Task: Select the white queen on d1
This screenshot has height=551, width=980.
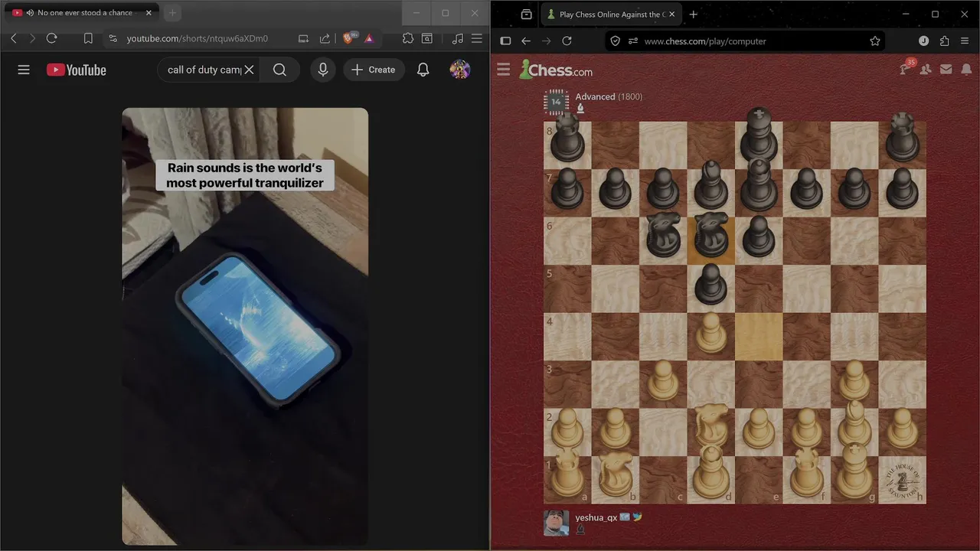Action: pyautogui.click(x=711, y=475)
